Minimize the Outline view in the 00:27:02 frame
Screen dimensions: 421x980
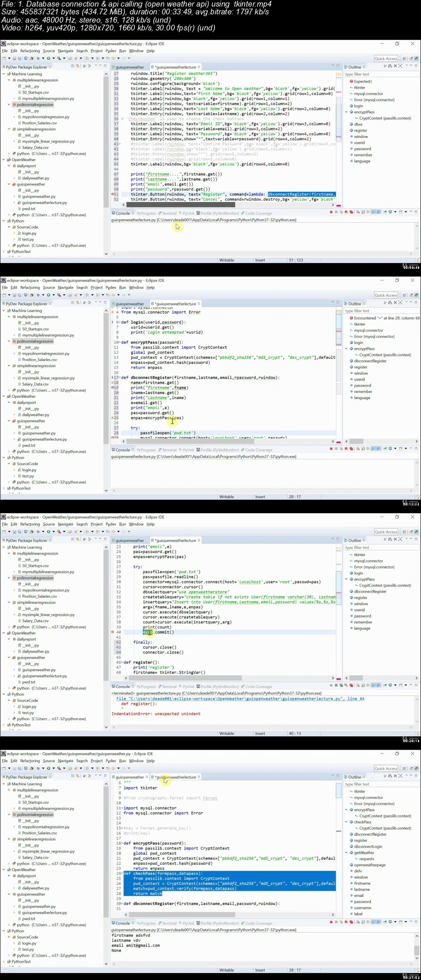pos(411,776)
